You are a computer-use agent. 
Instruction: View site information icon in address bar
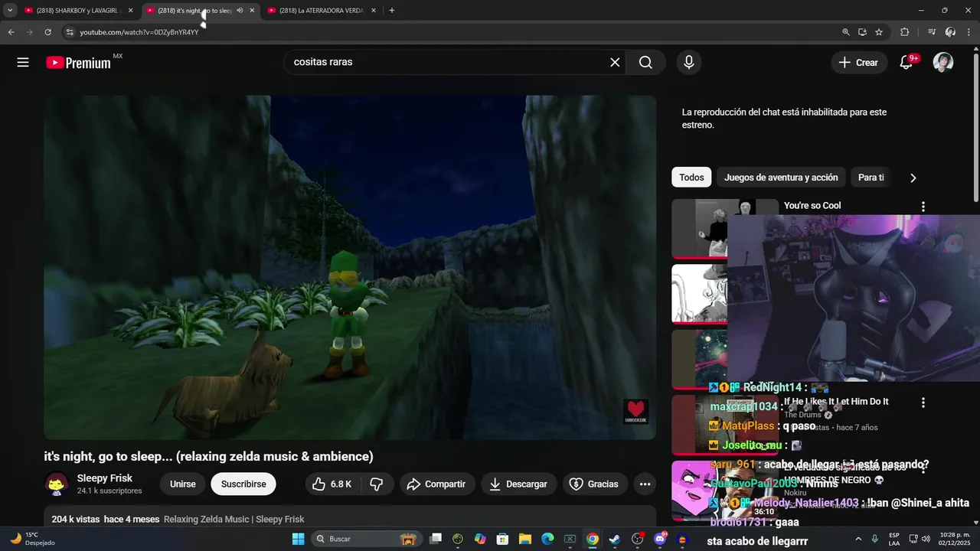[x=69, y=32]
